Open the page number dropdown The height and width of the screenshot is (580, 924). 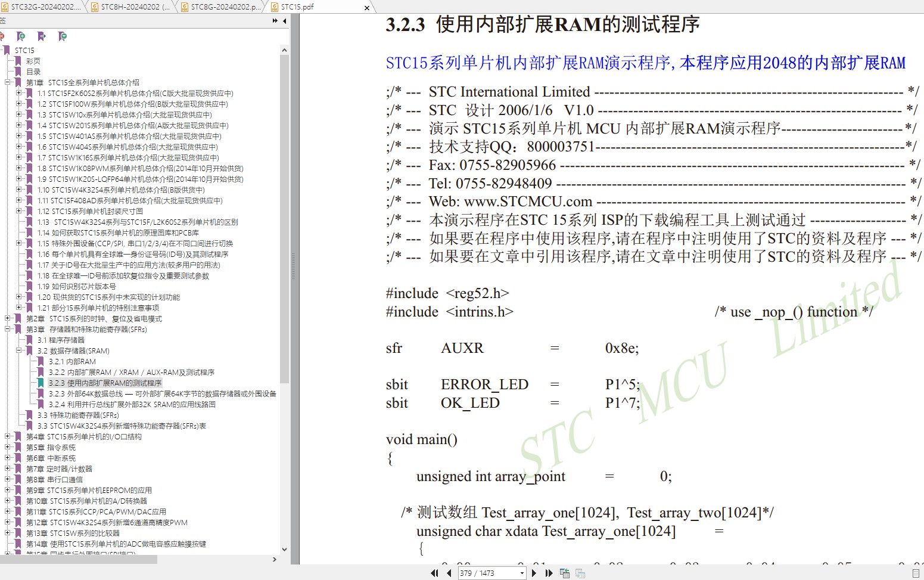[x=522, y=573]
